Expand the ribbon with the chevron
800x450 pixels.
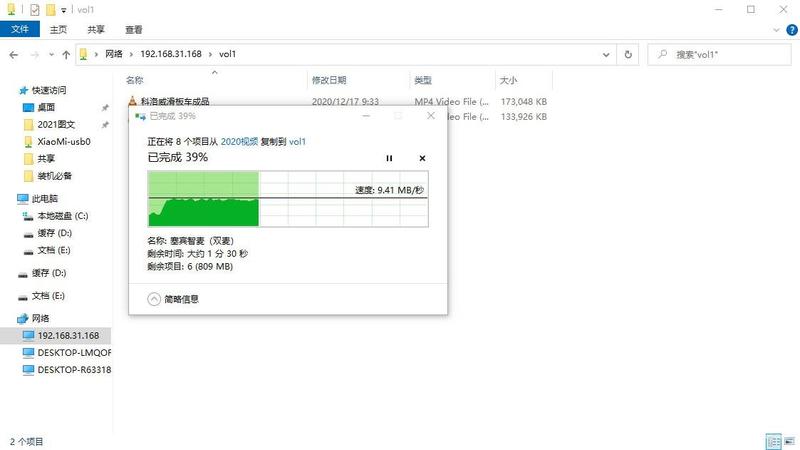click(x=776, y=30)
